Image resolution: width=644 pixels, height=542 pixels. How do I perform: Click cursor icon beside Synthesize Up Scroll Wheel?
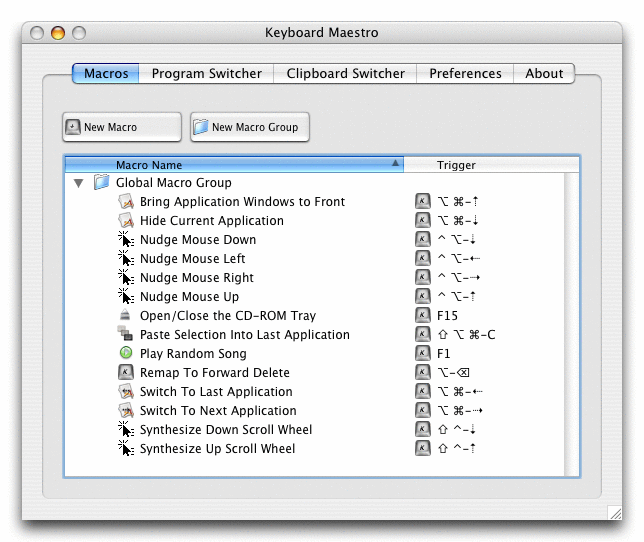tap(126, 448)
